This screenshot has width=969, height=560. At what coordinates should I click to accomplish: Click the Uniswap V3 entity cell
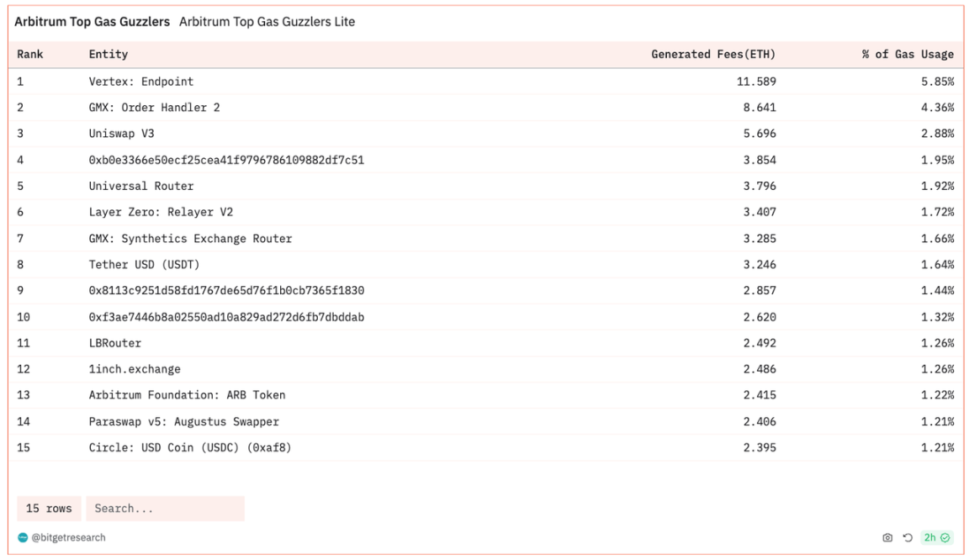122,135
